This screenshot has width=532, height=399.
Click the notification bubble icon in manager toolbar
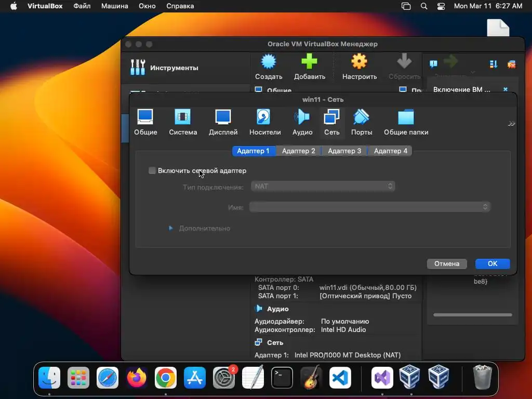(433, 64)
